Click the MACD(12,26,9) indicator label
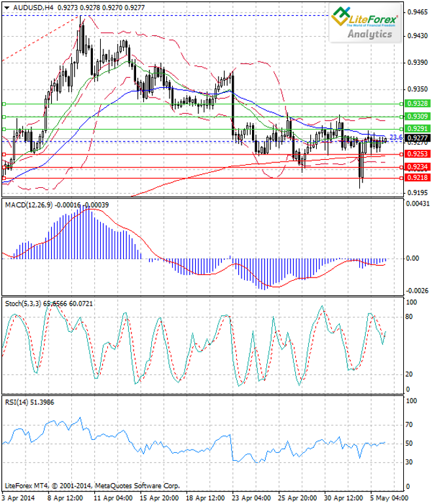Image resolution: width=432 pixels, height=504 pixels. pos(57,205)
